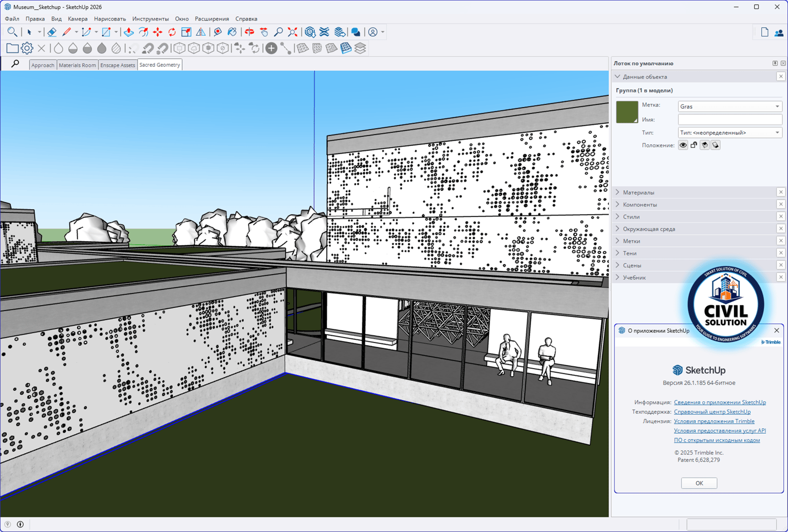Image resolution: width=788 pixels, height=532 pixels.
Task: Open the Файл menu
Action: [x=12, y=19]
